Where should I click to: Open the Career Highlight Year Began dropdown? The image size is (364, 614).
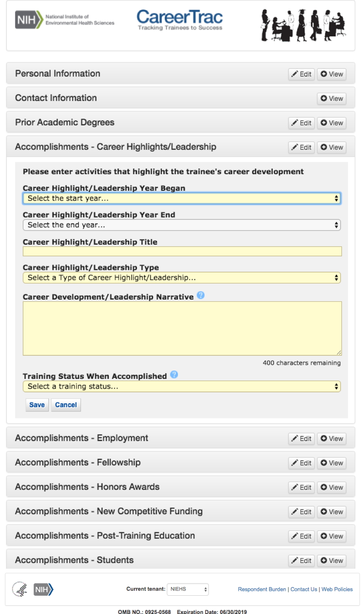(x=181, y=199)
